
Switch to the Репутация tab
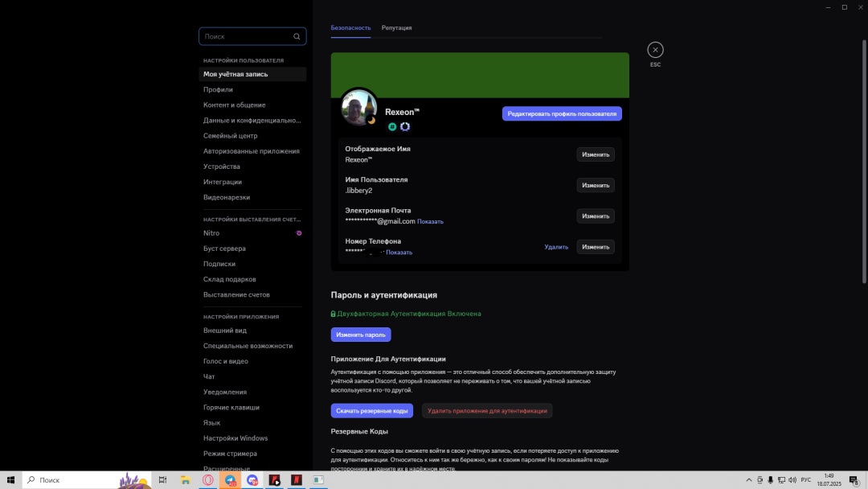click(396, 27)
